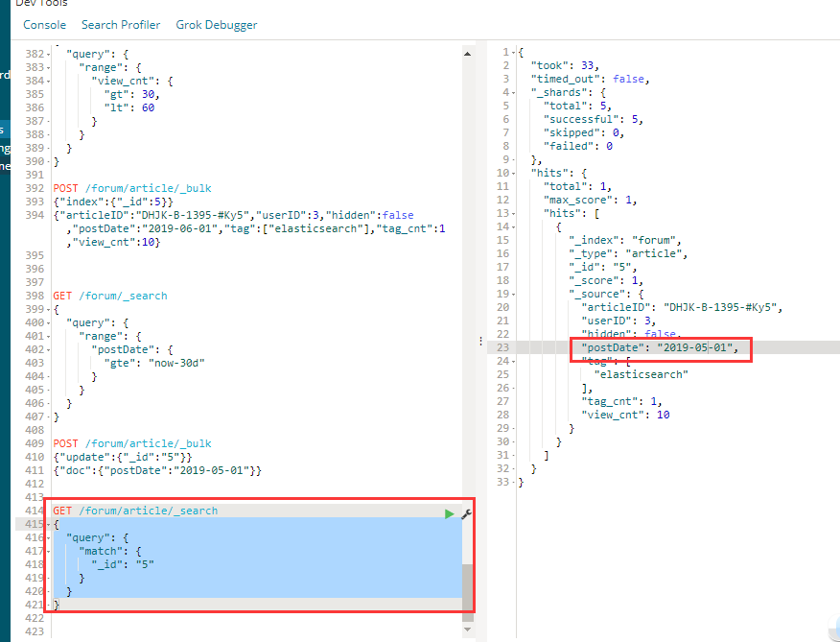840x642 pixels.
Task: Click "postDate": "2019-05-01" in the response
Action: click(x=660, y=347)
